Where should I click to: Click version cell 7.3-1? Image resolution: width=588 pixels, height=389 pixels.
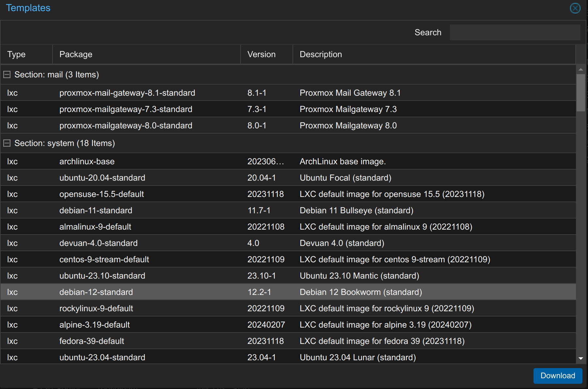click(257, 109)
